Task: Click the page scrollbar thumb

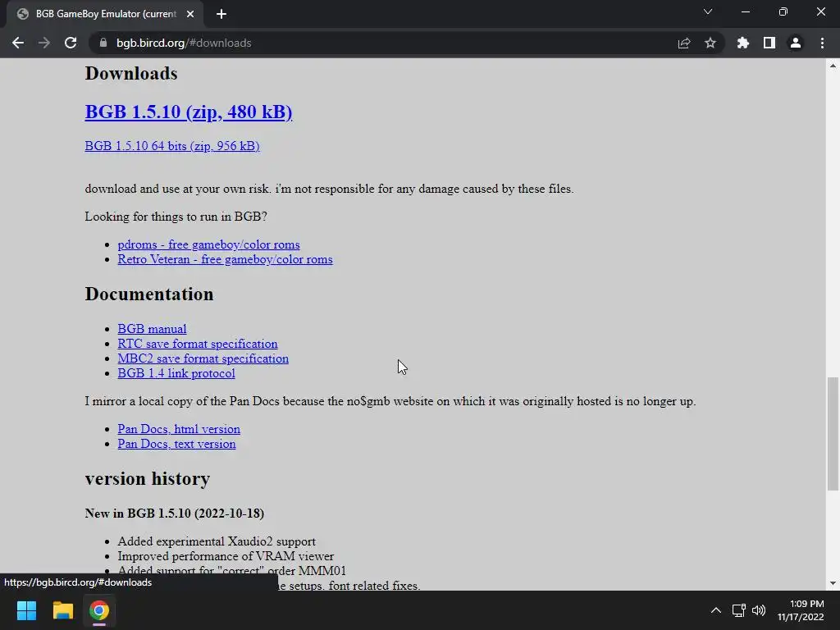Action: point(833,433)
